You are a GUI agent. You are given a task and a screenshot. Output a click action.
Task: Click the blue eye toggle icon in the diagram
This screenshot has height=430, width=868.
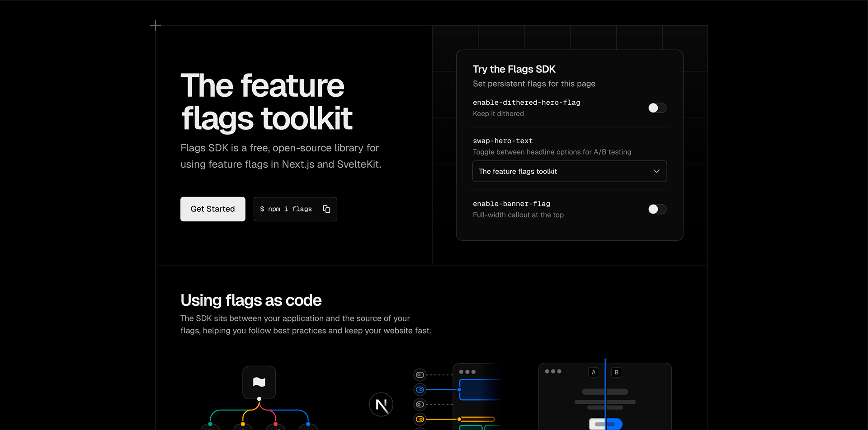click(x=420, y=389)
